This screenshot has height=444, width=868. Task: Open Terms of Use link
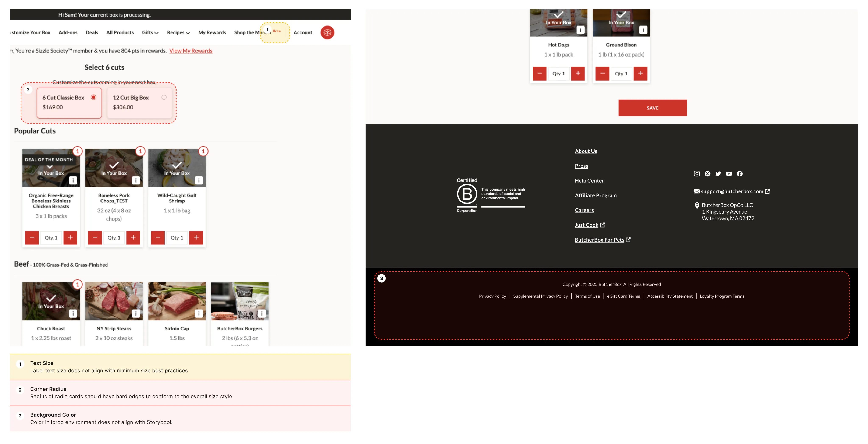pyautogui.click(x=587, y=296)
